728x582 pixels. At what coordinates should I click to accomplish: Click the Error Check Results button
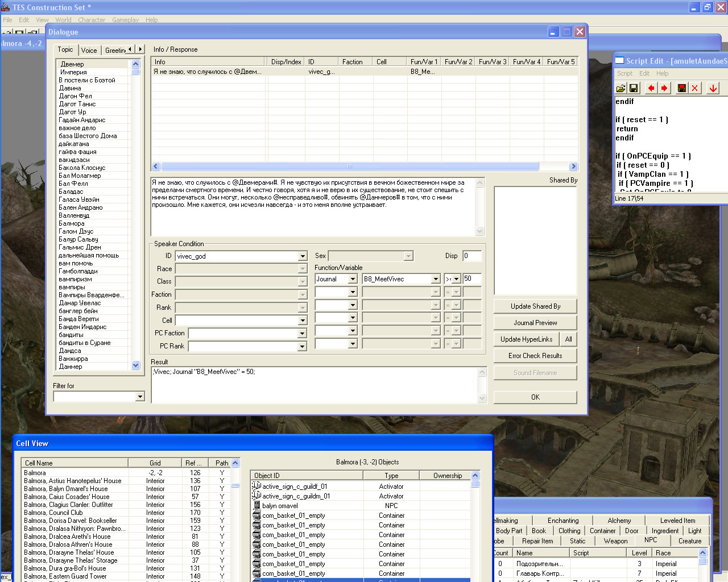(x=535, y=356)
